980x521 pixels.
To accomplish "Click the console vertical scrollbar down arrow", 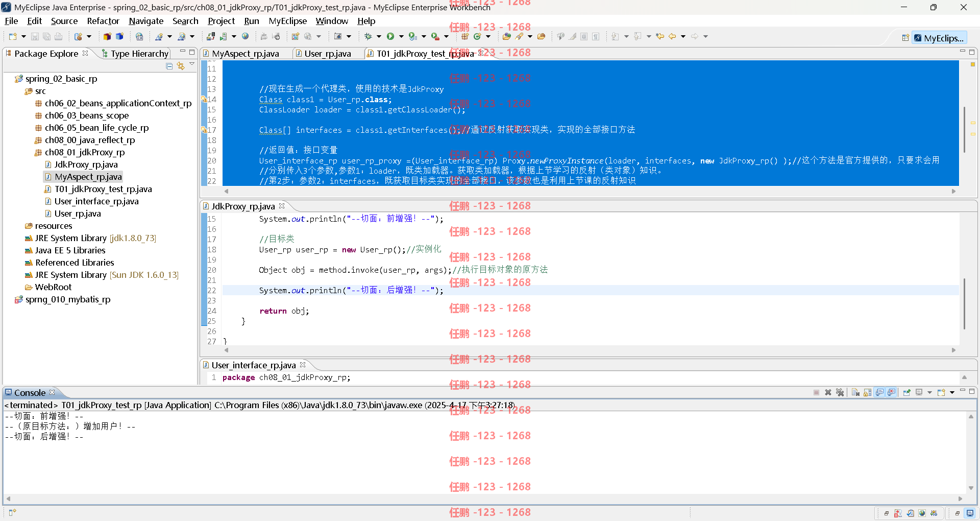I will (971, 488).
